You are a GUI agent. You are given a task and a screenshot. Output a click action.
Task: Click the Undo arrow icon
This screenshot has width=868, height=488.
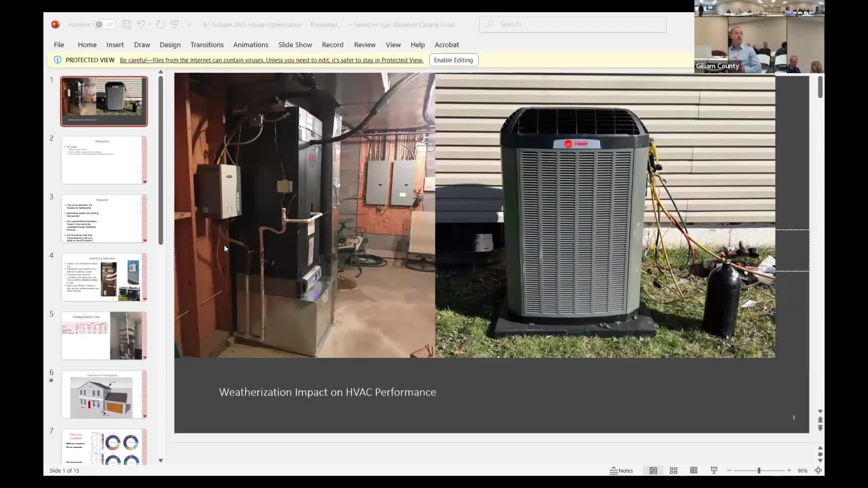(141, 24)
